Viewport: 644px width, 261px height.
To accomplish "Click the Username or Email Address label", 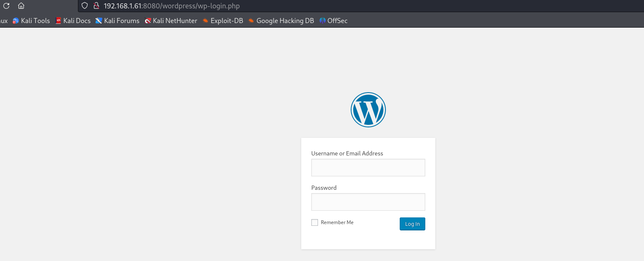I will pos(347,153).
